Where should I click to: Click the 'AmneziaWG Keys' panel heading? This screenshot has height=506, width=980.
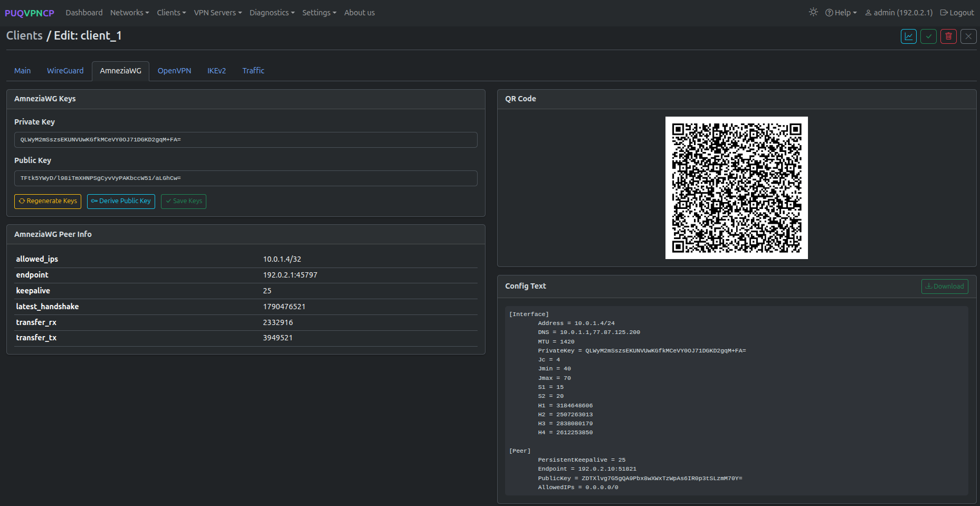pos(45,99)
